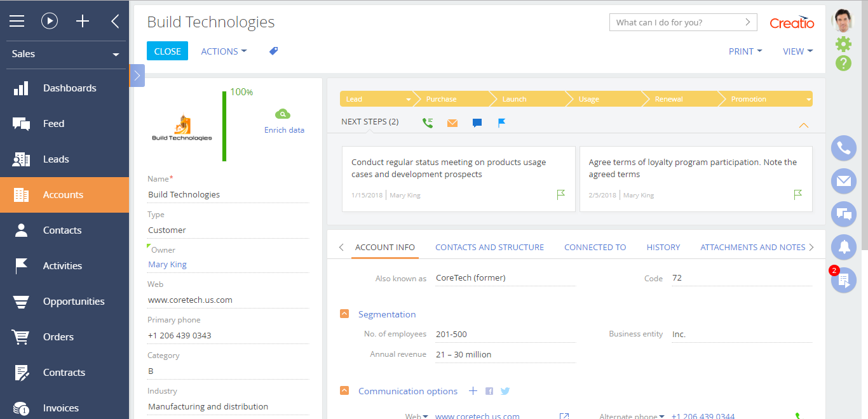The image size is (868, 419).
Task: Open the system designer gear icon
Action: click(843, 44)
